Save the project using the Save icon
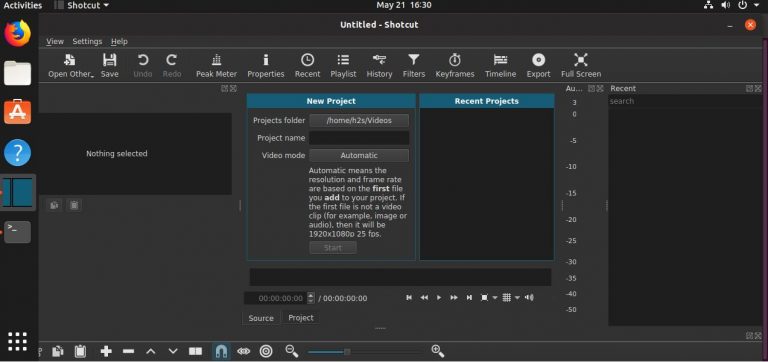 109,66
